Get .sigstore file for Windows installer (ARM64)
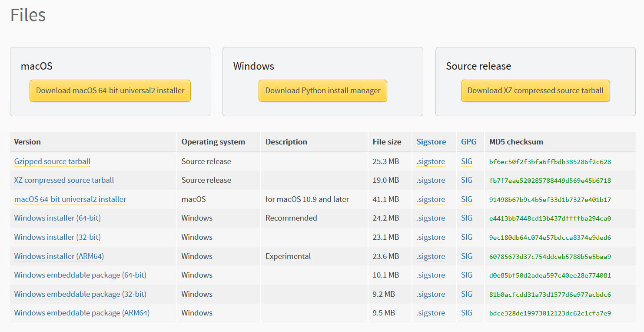The image size is (644, 332). (431, 256)
